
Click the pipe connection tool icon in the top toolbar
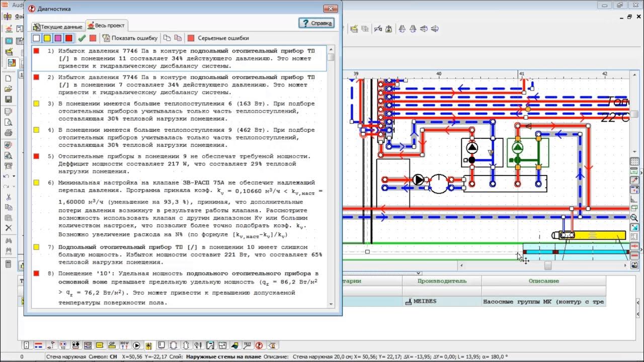(377, 29)
